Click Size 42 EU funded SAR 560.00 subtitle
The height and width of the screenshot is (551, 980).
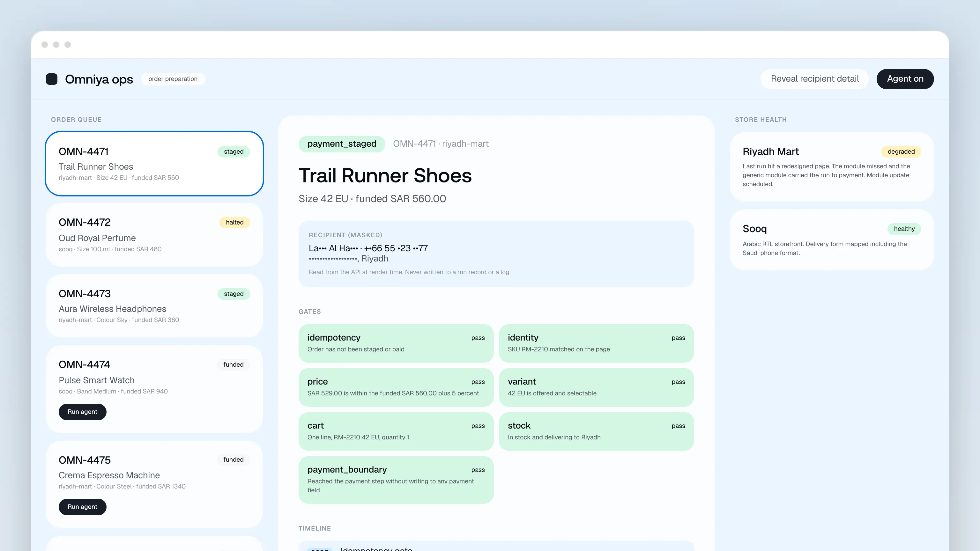tap(372, 199)
